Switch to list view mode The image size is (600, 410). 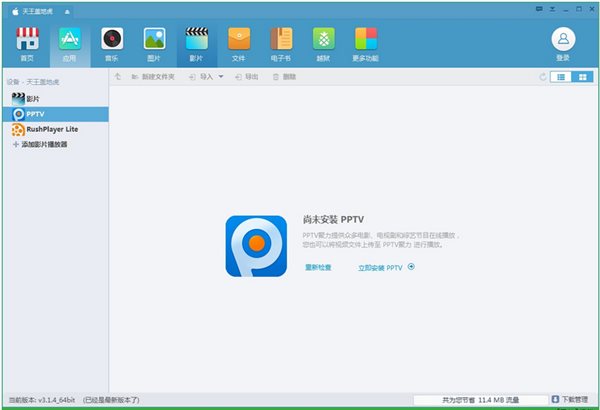(561, 77)
